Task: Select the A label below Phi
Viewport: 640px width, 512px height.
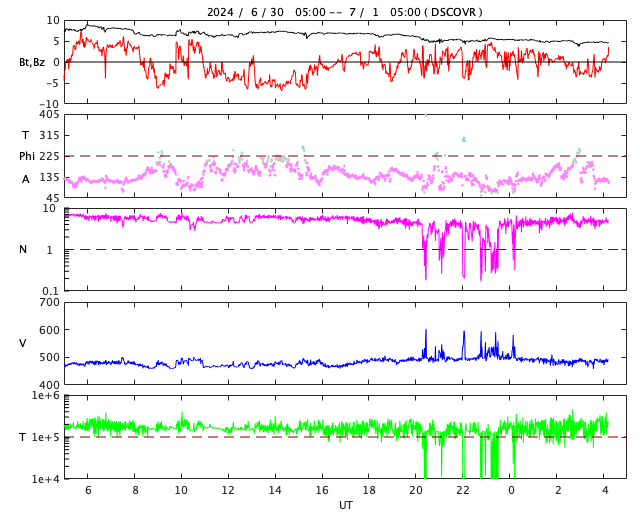Action: pyautogui.click(x=26, y=179)
